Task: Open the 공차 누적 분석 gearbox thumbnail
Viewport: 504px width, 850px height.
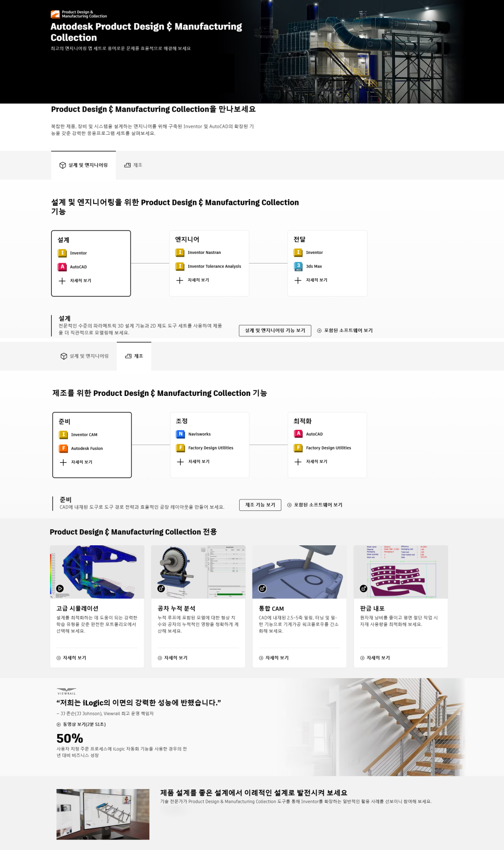Action: tap(198, 572)
